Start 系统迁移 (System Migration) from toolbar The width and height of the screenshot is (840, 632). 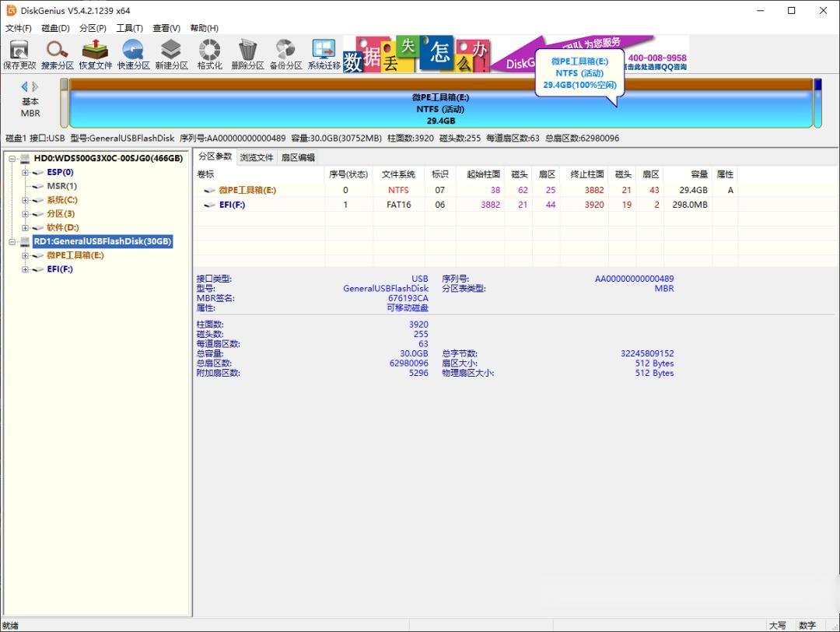(x=323, y=53)
